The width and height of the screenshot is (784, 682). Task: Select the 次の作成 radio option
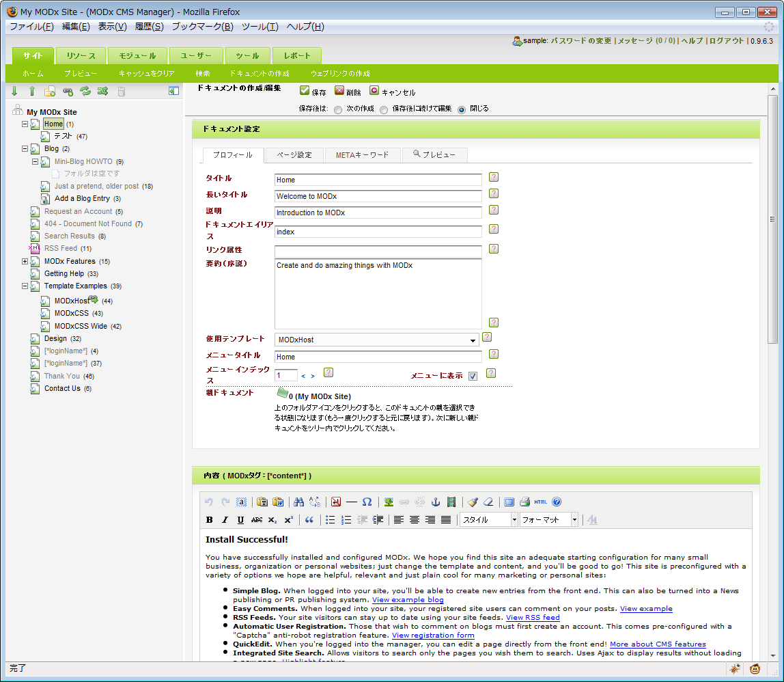338,109
